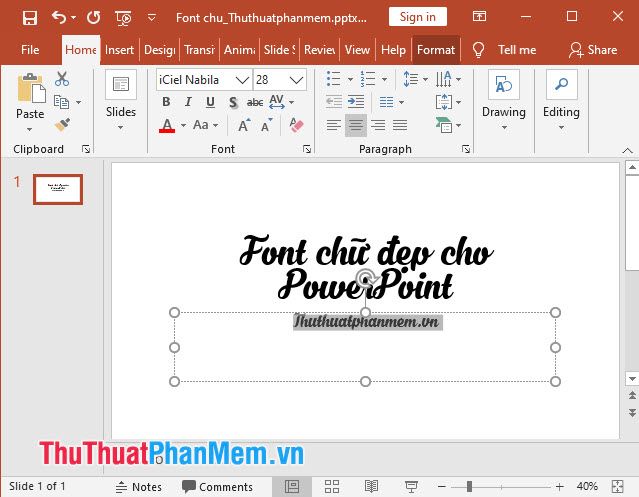Align text to the right

pyautogui.click(x=378, y=125)
